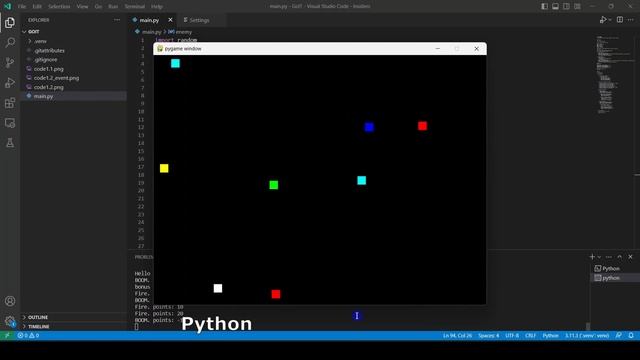The height and width of the screenshot is (360, 640).
Task: Toggle the secondary side bar layout button
Action: pyautogui.click(x=567, y=6)
